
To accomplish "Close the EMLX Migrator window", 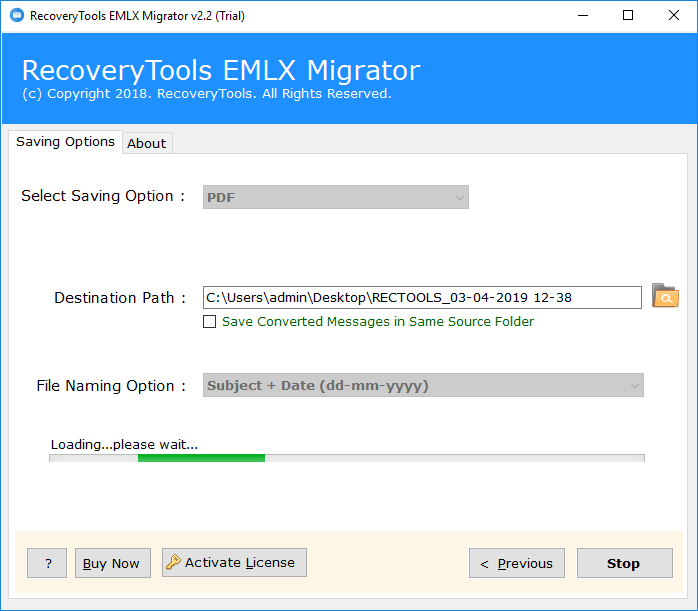I will [674, 16].
